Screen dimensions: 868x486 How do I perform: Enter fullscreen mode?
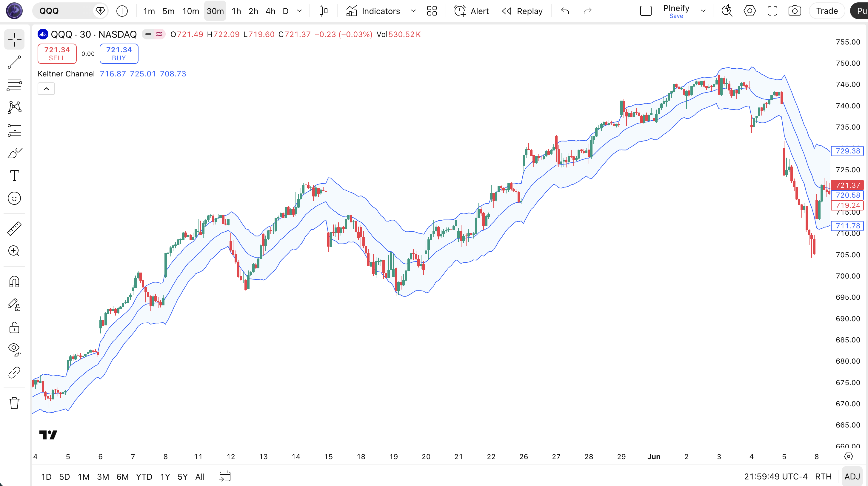tap(772, 11)
